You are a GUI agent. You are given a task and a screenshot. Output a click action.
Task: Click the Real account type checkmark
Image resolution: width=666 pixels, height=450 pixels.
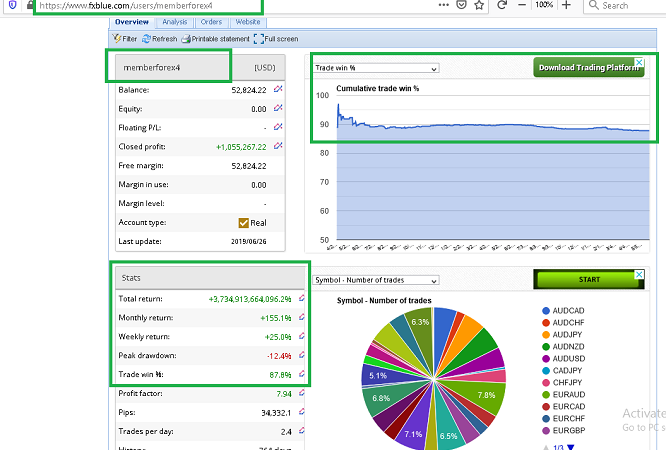pyautogui.click(x=243, y=222)
